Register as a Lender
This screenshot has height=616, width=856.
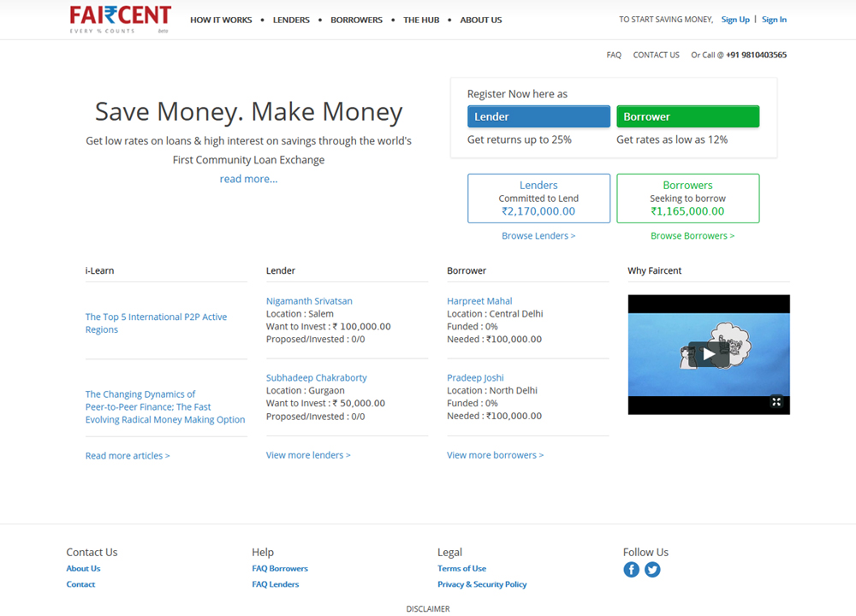pyautogui.click(x=538, y=116)
